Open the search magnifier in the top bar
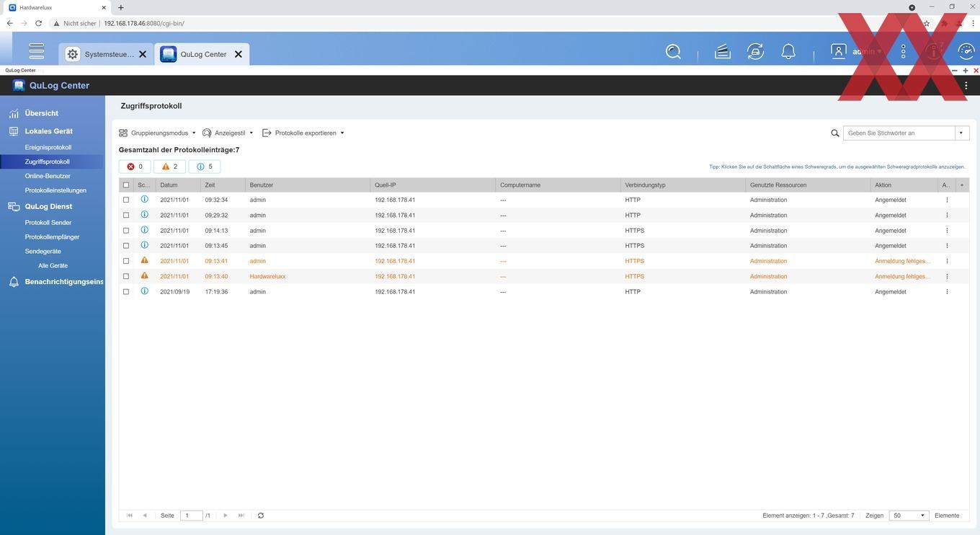Image resolution: width=980 pixels, height=535 pixels. click(673, 52)
